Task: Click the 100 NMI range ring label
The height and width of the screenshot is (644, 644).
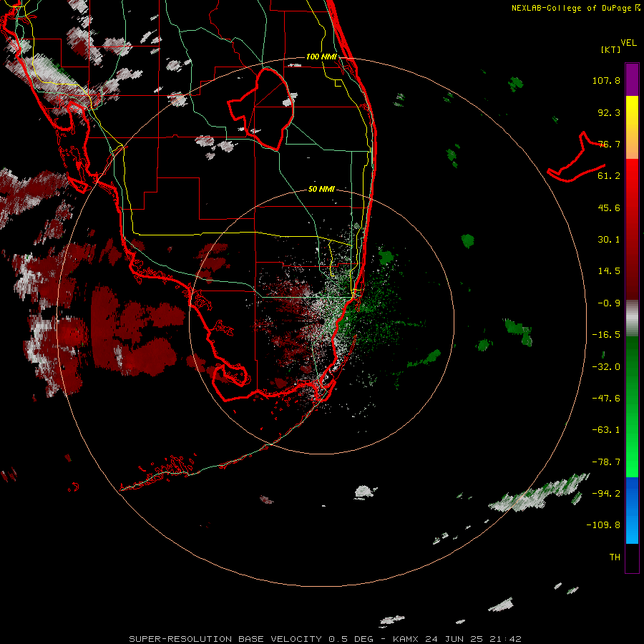Action: click(321, 57)
